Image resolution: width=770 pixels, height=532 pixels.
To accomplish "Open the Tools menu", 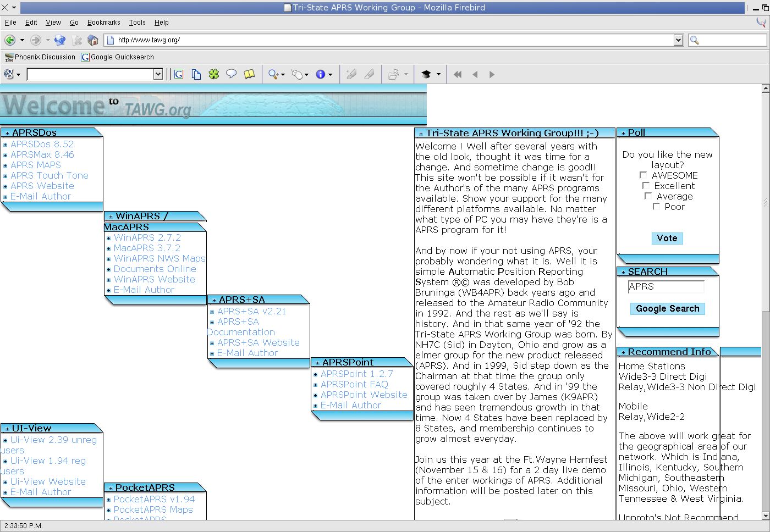I will click(137, 23).
